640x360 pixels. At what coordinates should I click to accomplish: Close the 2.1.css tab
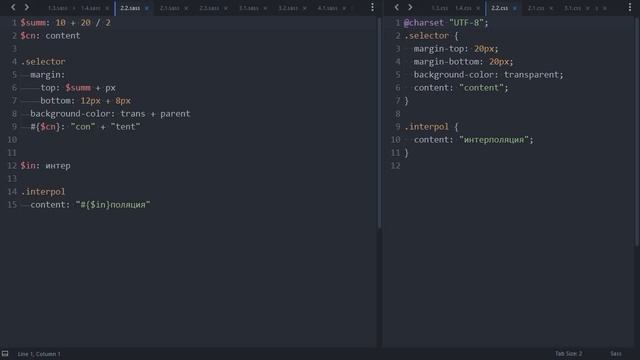pos(551,8)
